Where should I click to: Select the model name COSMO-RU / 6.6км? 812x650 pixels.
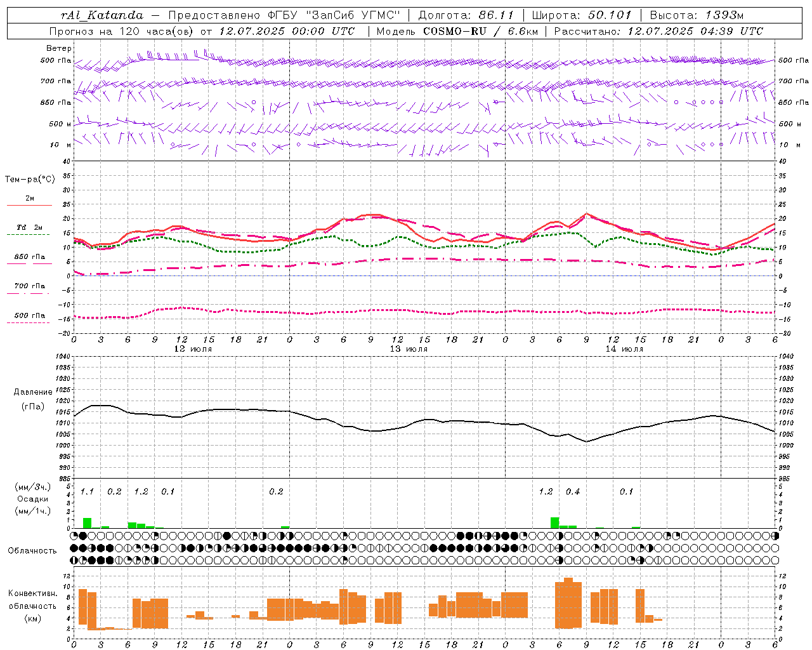coord(480,31)
